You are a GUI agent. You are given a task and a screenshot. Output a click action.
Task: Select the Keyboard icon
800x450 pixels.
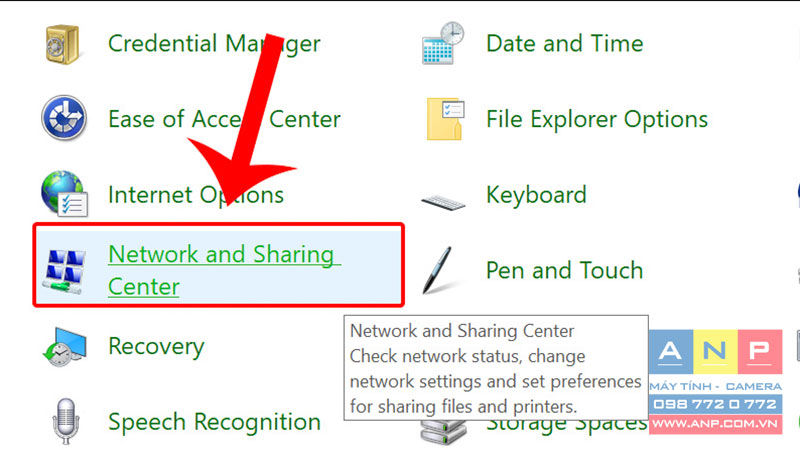click(443, 202)
